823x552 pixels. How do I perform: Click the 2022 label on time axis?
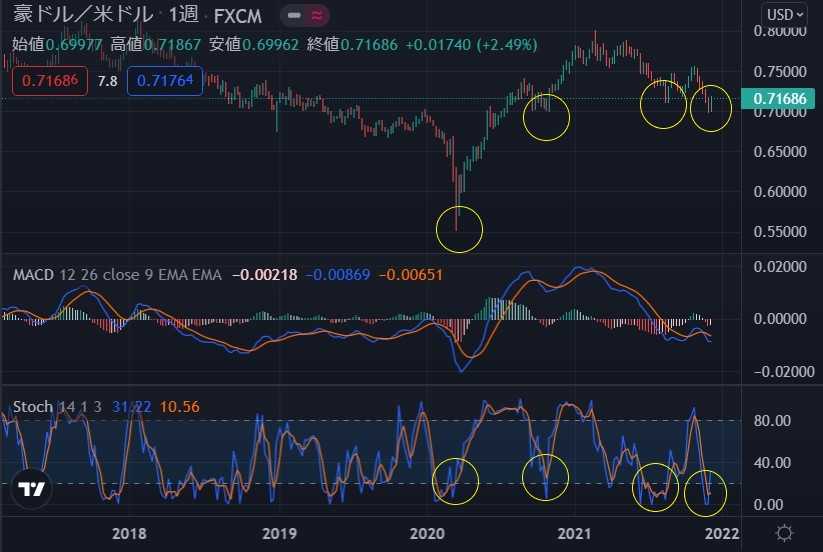[x=722, y=534]
